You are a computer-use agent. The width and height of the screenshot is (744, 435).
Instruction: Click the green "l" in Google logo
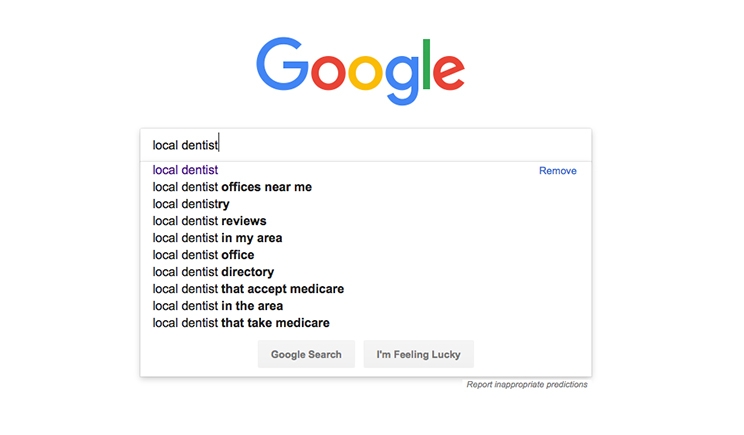pos(426,64)
